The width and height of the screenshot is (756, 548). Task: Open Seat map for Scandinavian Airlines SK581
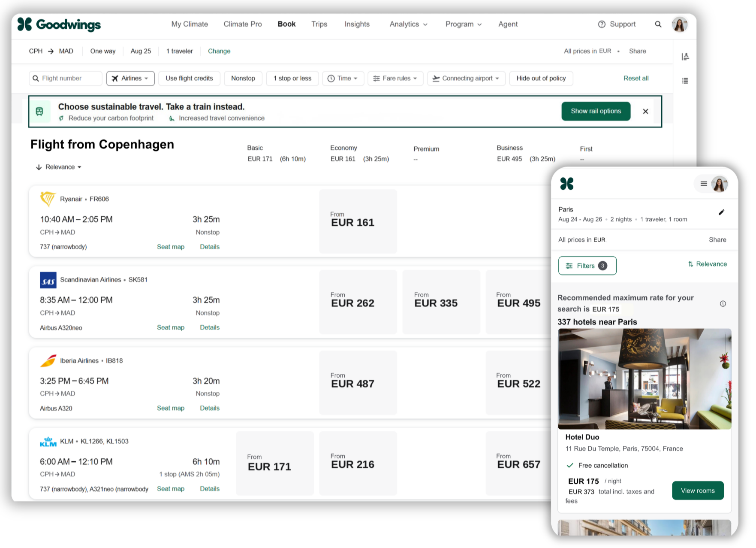click(x=171, y=328)
